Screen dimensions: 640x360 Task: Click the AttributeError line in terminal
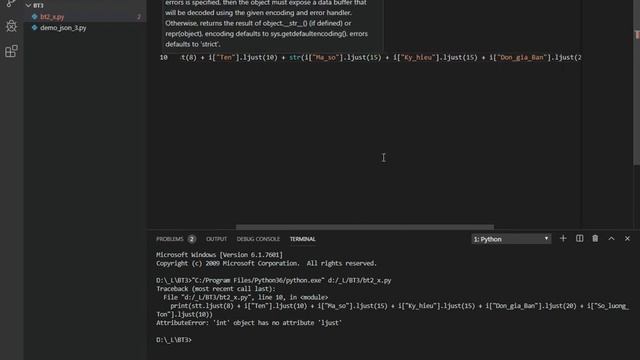pyautogui.click(x=249, y=323)
